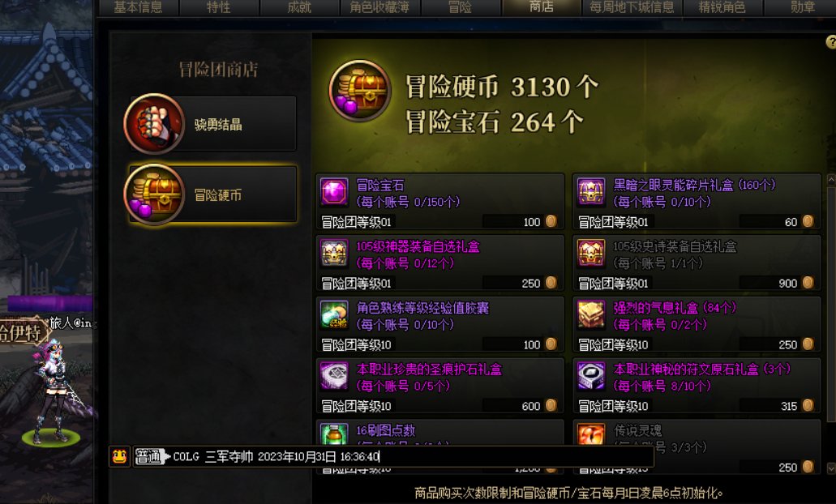Click the 传说灵魂 orange item icon
Image resolution: width=836 pixels, height=504 pixels.
click(x=591, y=434)
